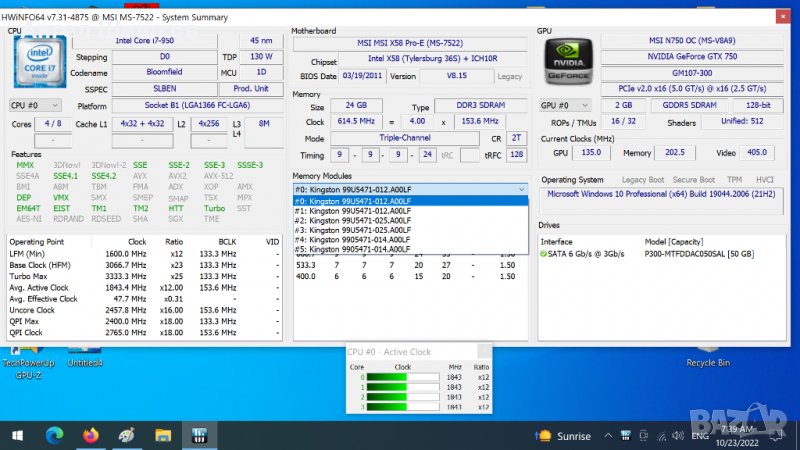The image size is (800, 450).
Task: Click the green SATA drive status indicator
Action: click(x=544, y=254)
